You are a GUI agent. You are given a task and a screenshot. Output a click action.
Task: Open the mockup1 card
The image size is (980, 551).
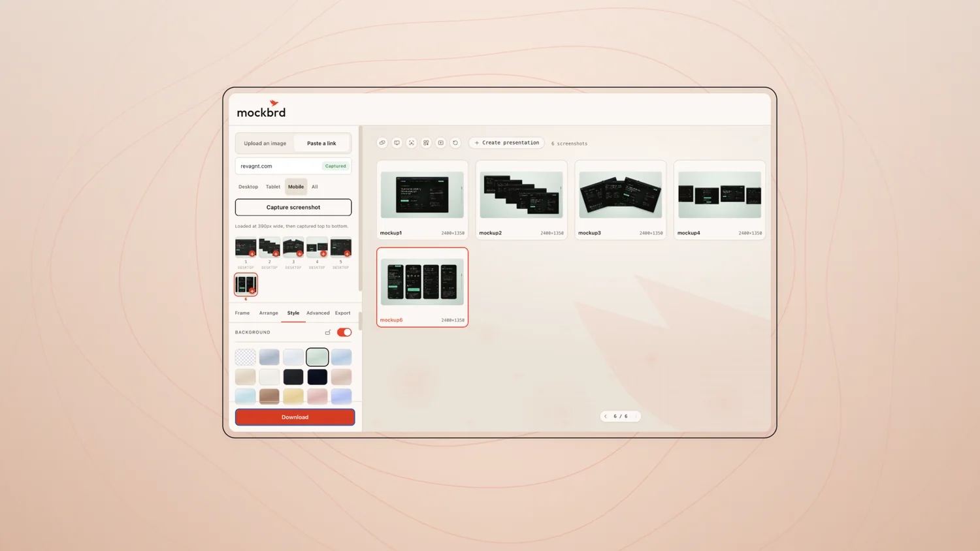click(422, 200)
